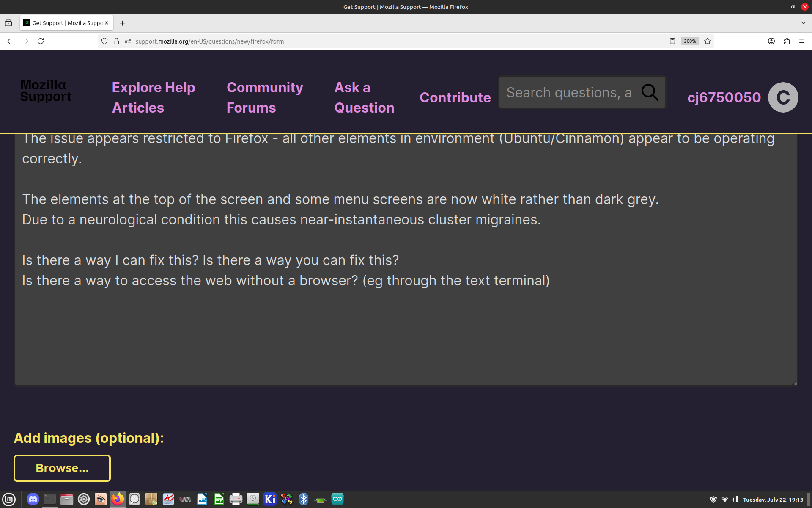Click the site lock icon
812x508 pixels.
point(116,41)
